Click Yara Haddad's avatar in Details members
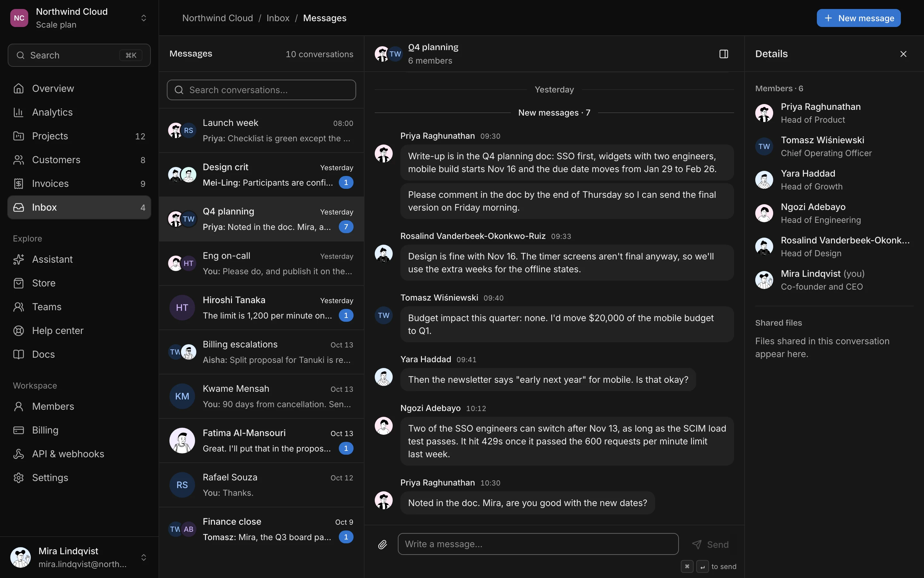The height and width of the screenshot is (578, 924). [x=764, y=180]
